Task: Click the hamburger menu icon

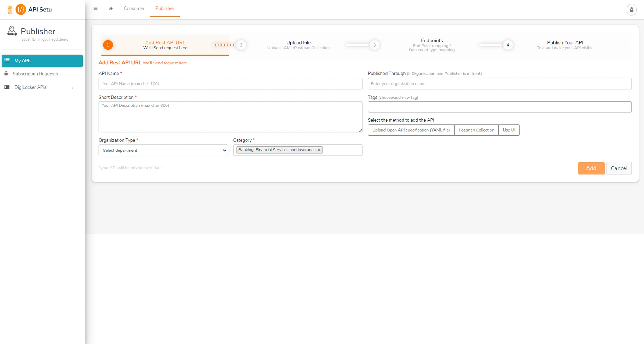Action: [95, 8]
